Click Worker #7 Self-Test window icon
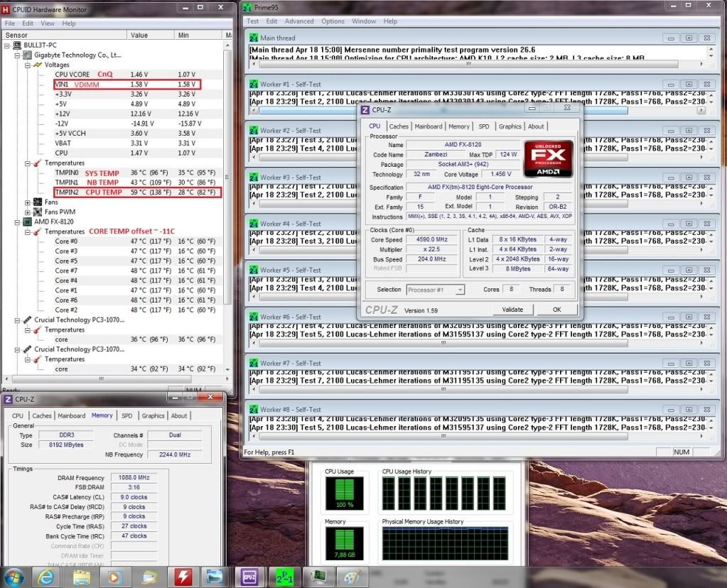This screenshot has width=727, height=588. tap(254, 364)
